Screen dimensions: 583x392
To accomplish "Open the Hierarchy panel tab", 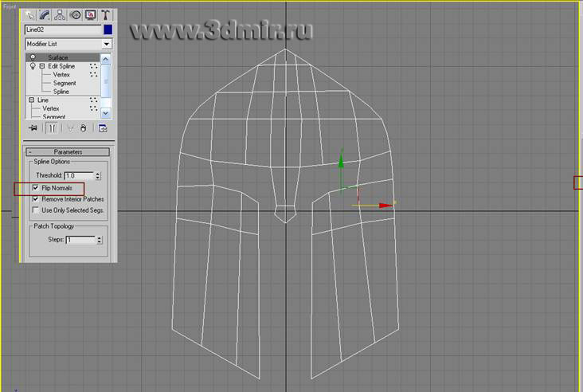I will (60, 15).
